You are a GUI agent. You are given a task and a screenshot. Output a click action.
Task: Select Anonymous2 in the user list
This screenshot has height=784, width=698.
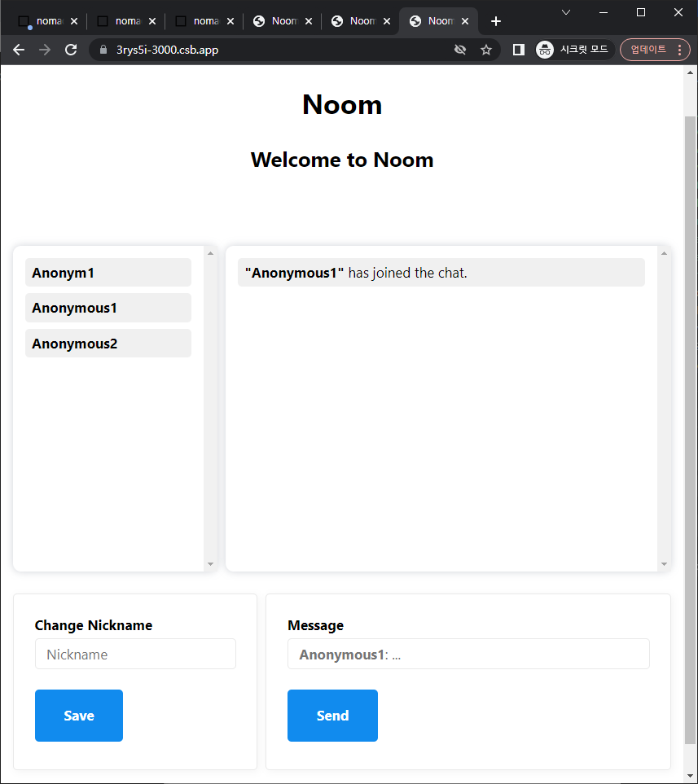108,344
